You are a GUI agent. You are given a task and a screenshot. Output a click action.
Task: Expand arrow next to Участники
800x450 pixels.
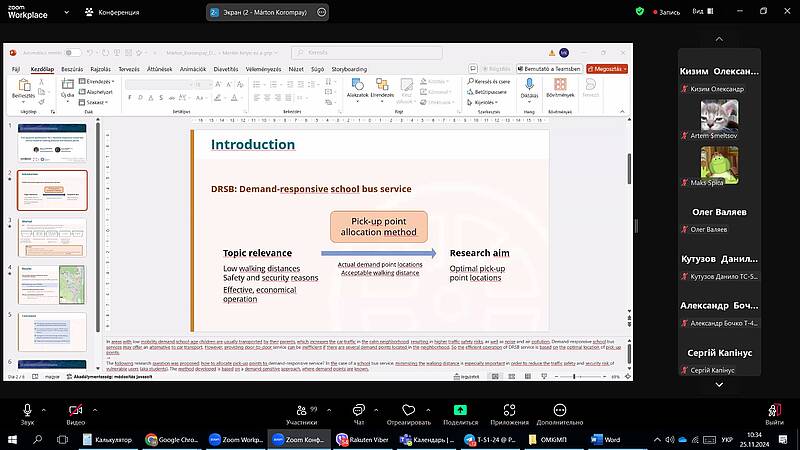click(x=329, y=410)
